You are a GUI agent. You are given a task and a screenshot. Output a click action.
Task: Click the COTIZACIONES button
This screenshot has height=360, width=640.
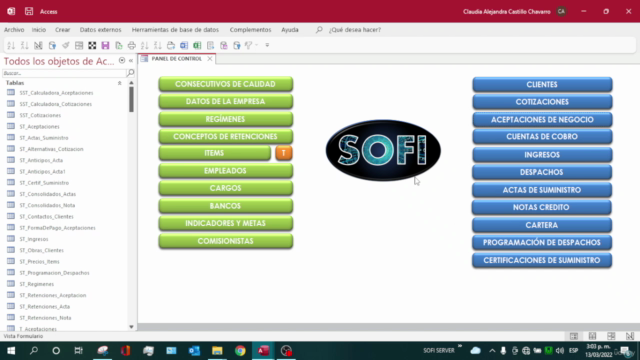pyautogui.click(x=542, y=102)
